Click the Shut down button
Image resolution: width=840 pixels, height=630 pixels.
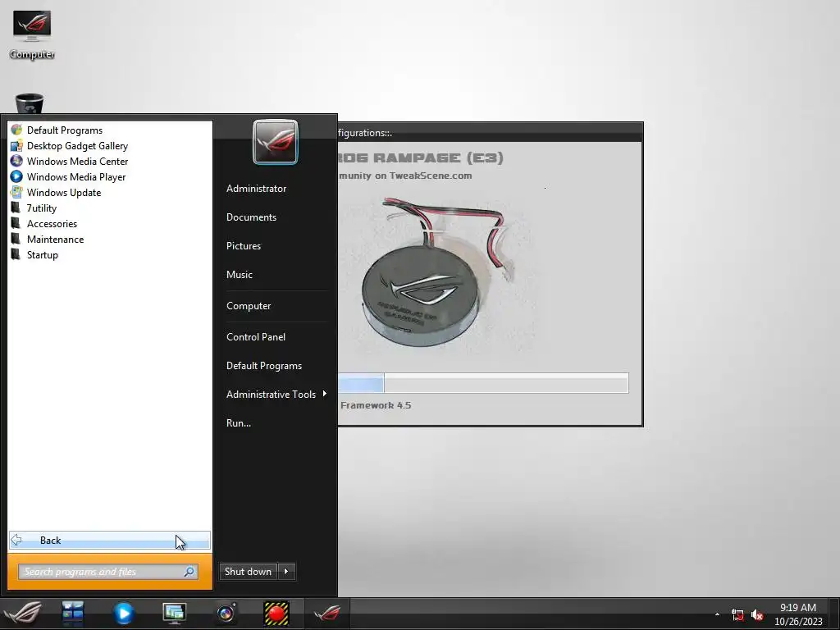click(248, 572)
